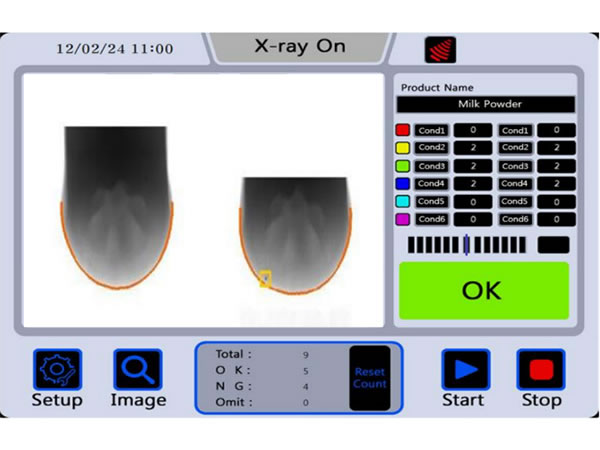This screenshot has width=600, height=450.
Task: Click the OK count value 5
Action: tap(305, 371)
